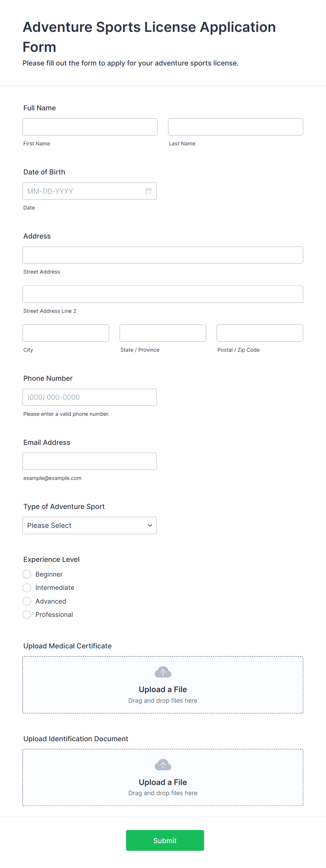Select the Postal / Zip Code field
This screenshot has height=868, width=326.
click(260, 333)
